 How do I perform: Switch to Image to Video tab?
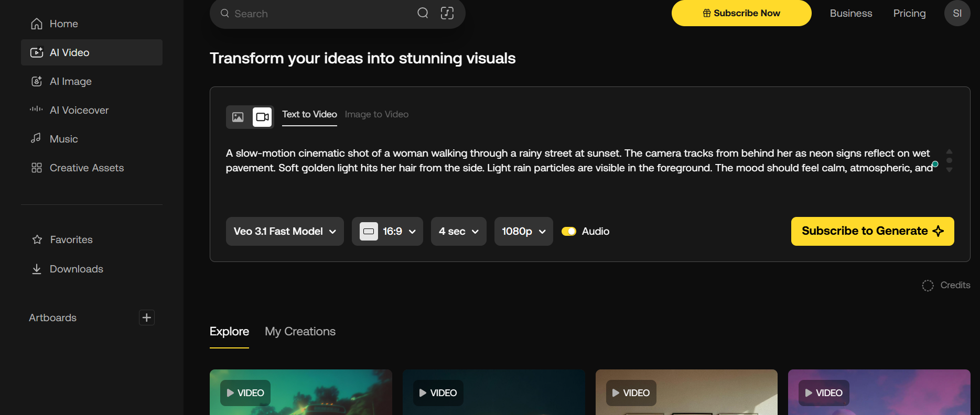coord(376,114)
